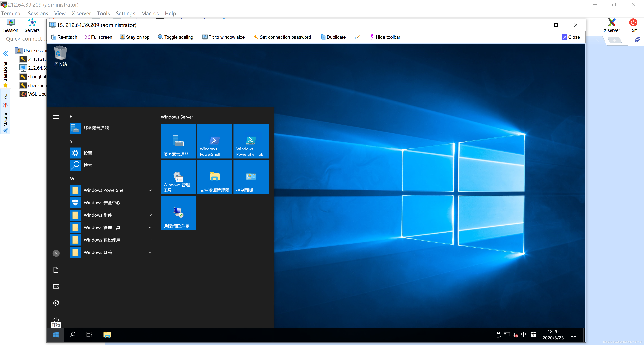Click the 中 input language indicator
Viewport: 644px width, 345px height.
(523, 334)
